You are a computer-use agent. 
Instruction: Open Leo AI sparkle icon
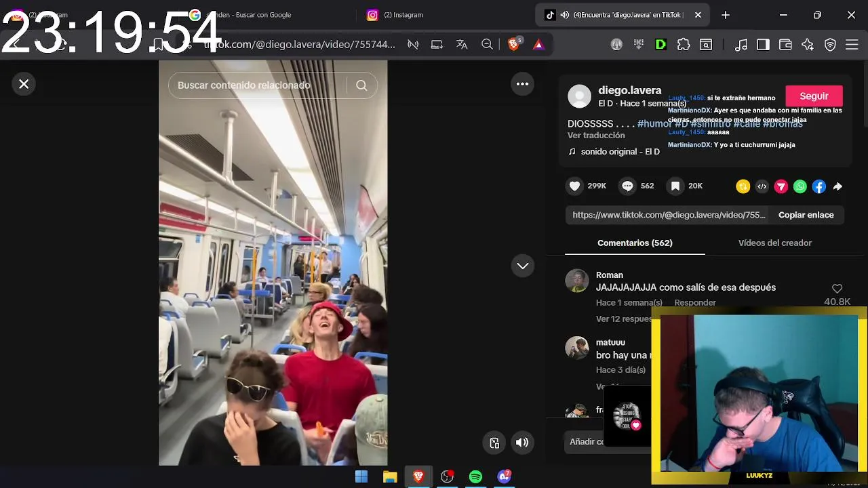[808, 45]
